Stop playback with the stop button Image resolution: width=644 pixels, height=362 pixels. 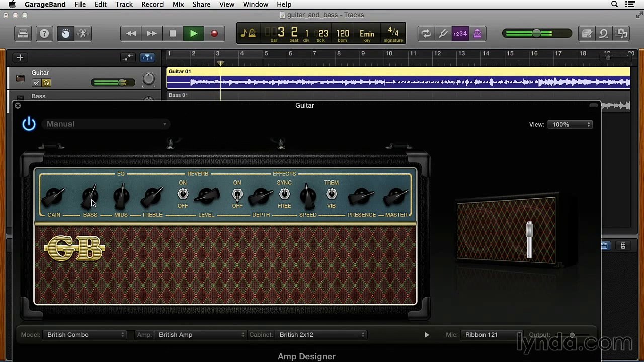pos(173,34)
